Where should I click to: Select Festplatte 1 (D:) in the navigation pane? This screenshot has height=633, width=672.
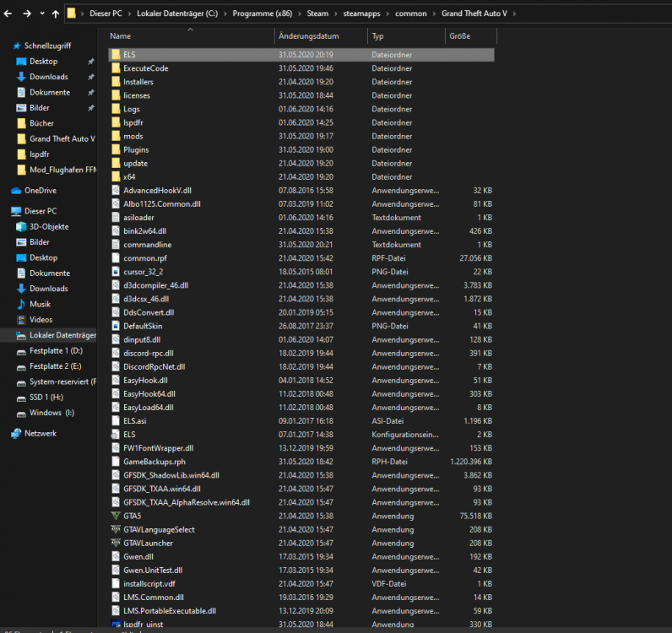(56, 350)
